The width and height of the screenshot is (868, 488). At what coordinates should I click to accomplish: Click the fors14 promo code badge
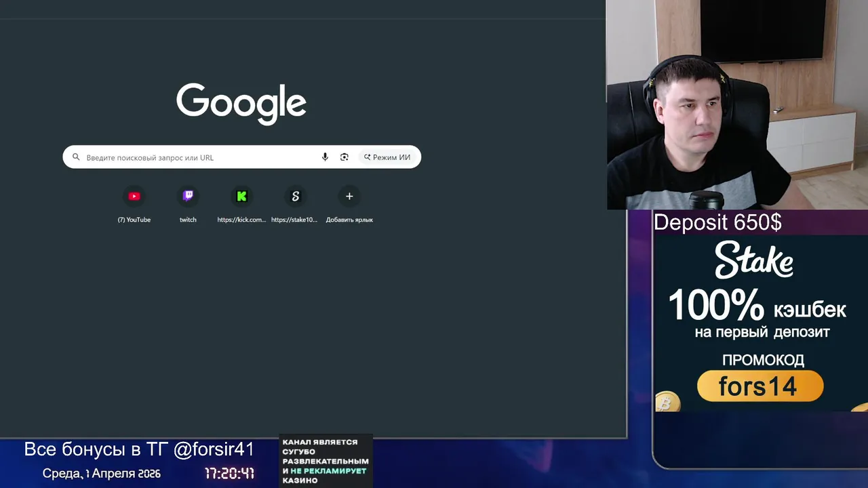(x=760, y=386)
